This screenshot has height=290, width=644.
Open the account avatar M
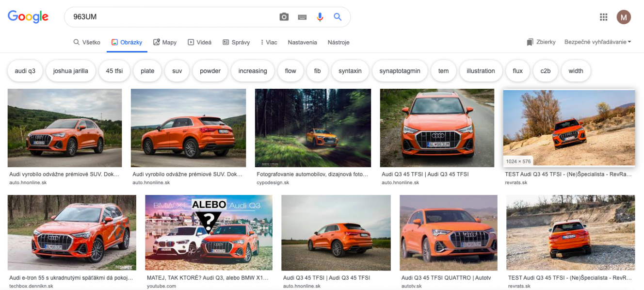[624, 17]
